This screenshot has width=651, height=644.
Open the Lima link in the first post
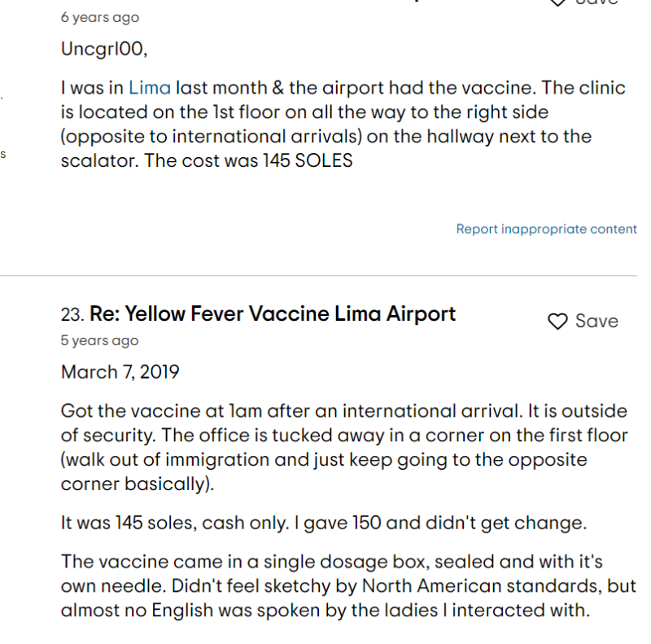point(150,88)
